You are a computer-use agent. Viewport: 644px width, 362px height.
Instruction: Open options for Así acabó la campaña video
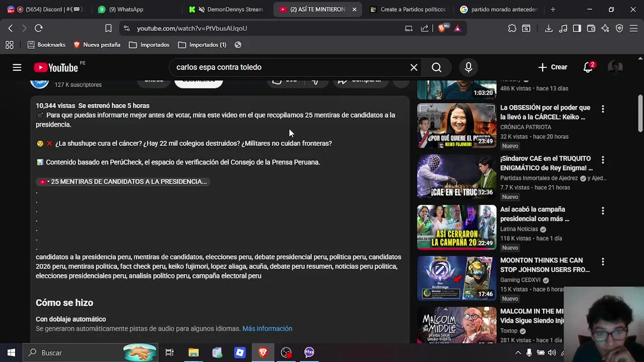[603, 211]
